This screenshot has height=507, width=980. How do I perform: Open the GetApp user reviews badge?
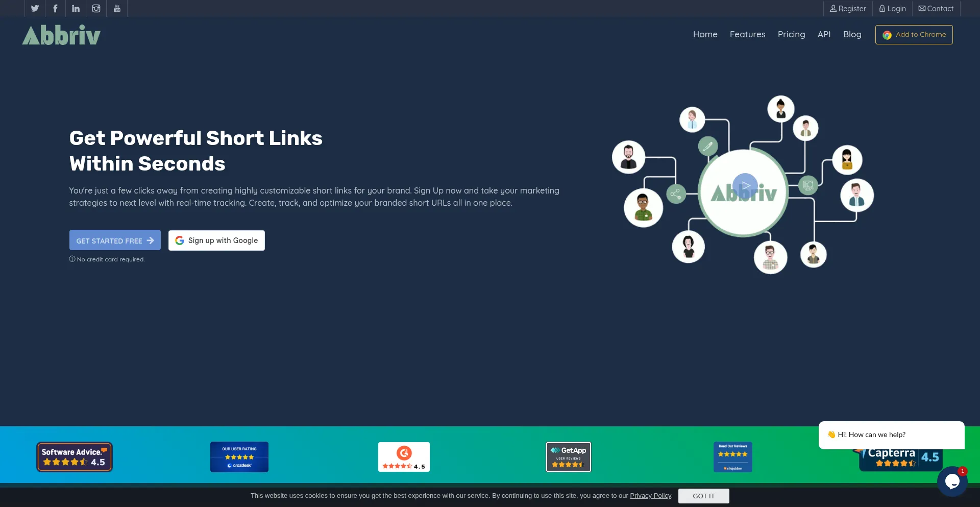click(x=569, y=457)
